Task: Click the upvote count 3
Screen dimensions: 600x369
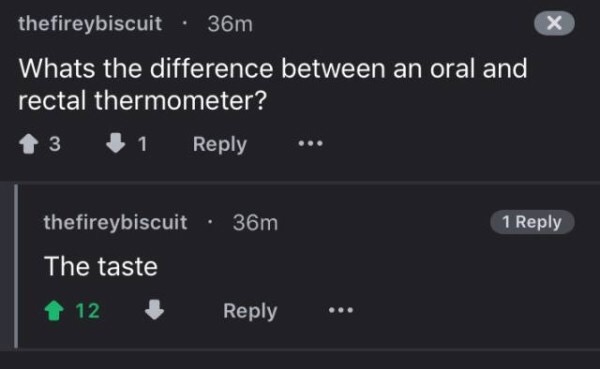Action: [x=55, y=144]
